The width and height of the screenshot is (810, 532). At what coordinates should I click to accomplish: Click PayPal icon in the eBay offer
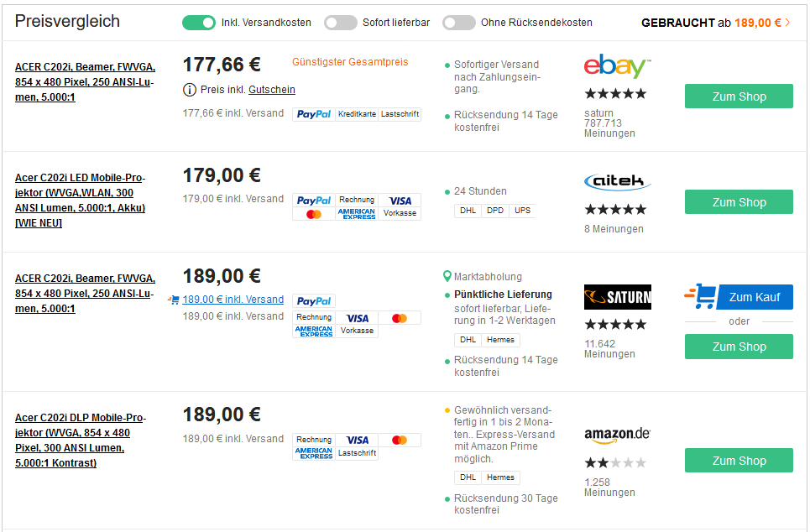(314, 114)
